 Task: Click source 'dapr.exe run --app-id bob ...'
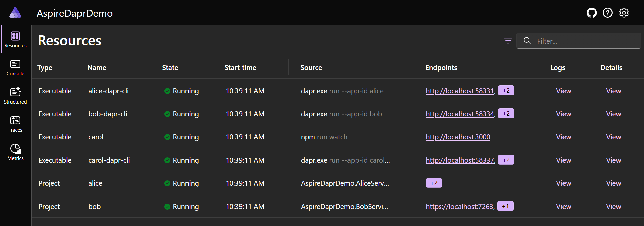tap(345, 114)
